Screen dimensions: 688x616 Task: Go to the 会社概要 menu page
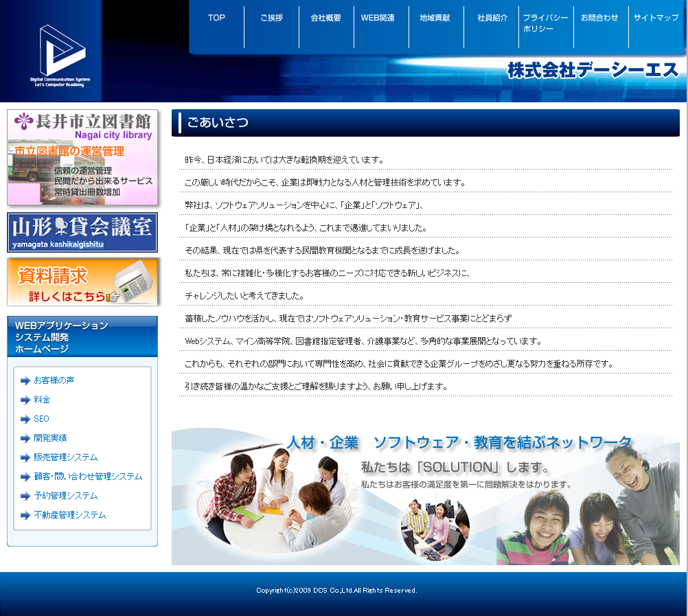pos(325,19)
